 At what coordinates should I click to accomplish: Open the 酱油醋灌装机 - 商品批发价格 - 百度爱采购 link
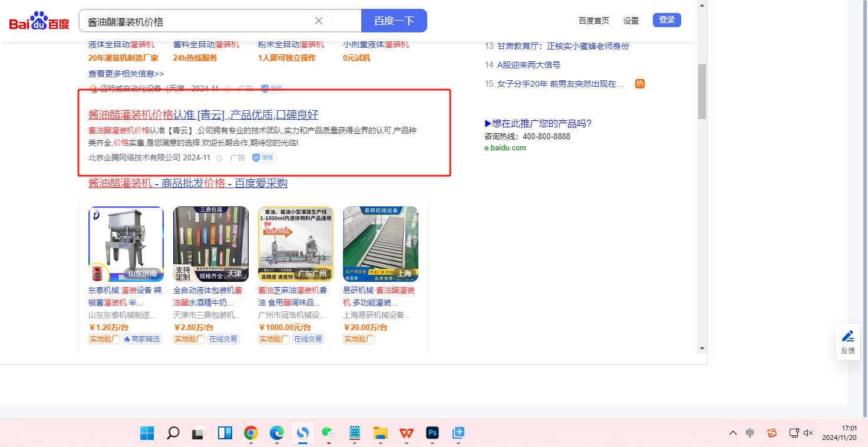[188, 183]
